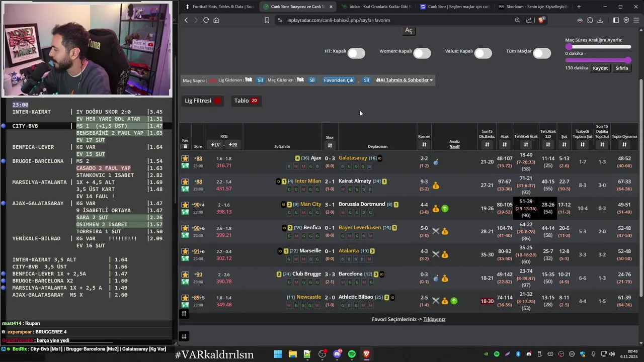This screenshot has width=644, height=362.
Task: Click the Tablo 20 button
Action: [246, 101]
